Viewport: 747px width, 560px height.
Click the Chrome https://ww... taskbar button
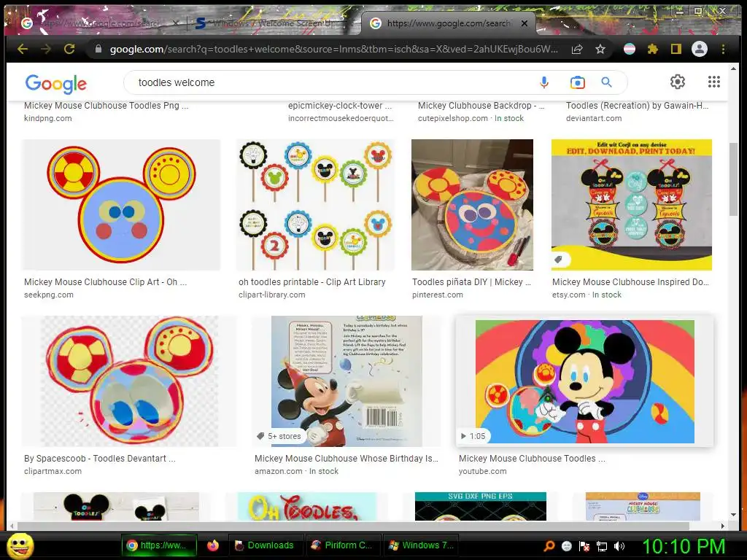158,545
